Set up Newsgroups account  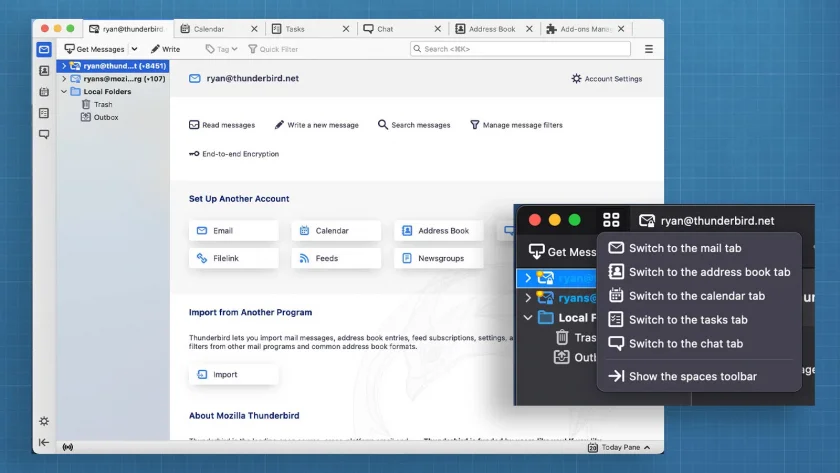[439, 258]
